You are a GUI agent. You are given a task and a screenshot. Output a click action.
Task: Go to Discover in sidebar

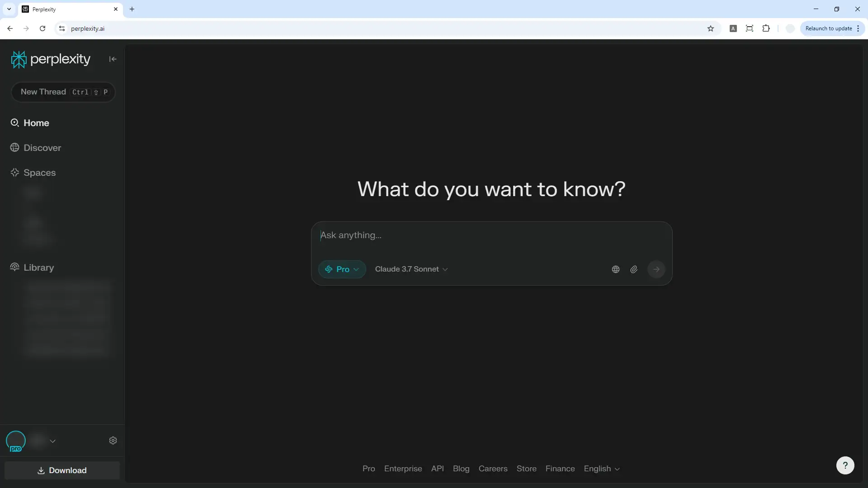42,148
